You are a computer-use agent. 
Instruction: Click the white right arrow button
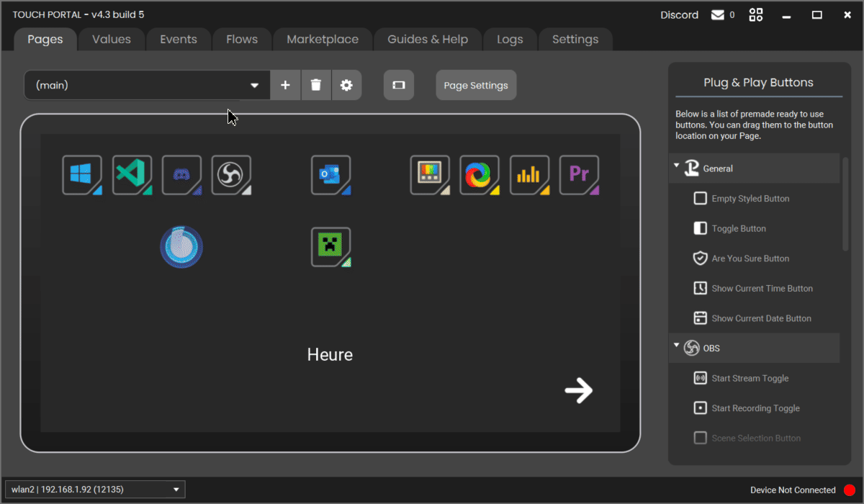click(x=579, y=391)
